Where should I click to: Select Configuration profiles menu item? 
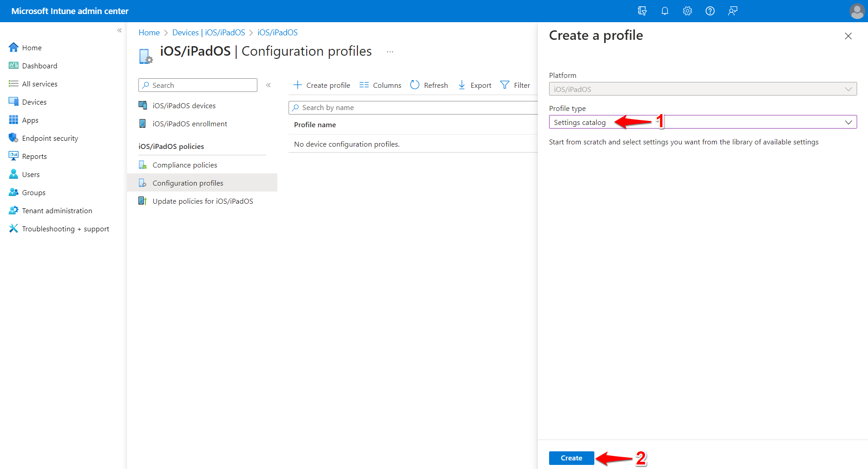coord(202,183)
